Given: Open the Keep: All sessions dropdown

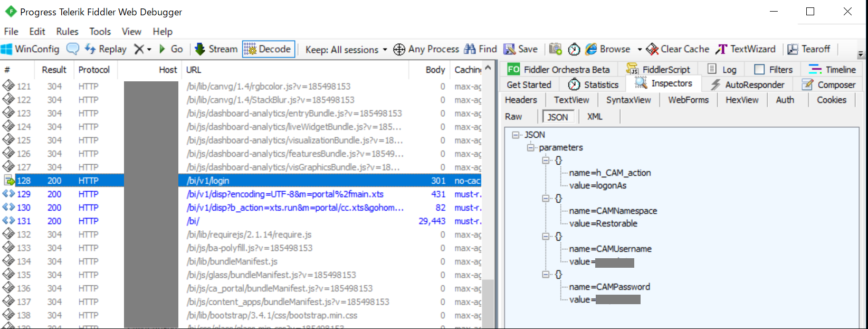Looking at the screenshot, I should (x=346, y=50).
